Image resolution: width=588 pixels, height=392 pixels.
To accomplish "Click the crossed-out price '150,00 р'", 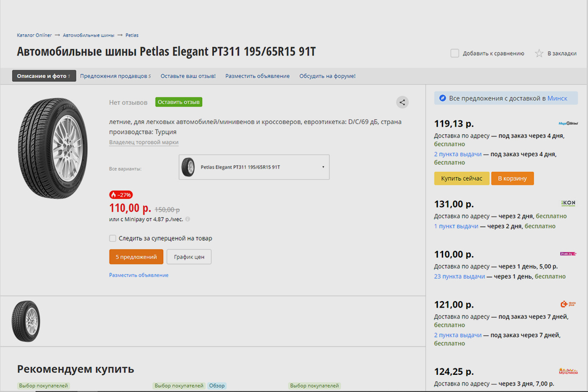I will tap(167, 209).
